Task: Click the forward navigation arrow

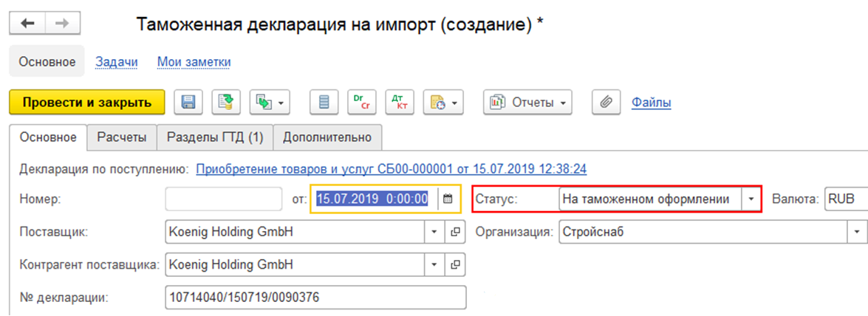Action: pos(63,23)
